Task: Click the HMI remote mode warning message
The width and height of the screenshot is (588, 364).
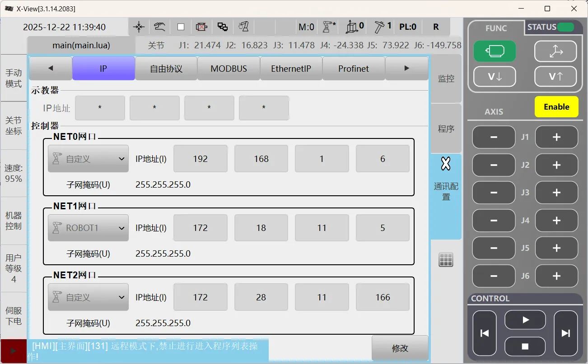Action: pos(148,351)
